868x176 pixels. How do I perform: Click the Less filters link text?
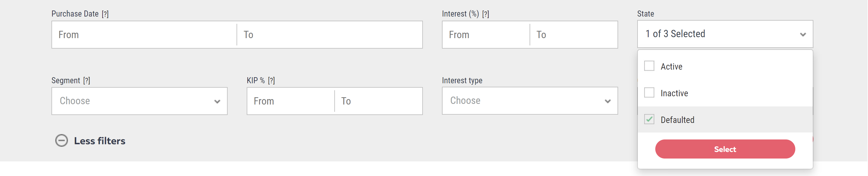click(99, 141)
